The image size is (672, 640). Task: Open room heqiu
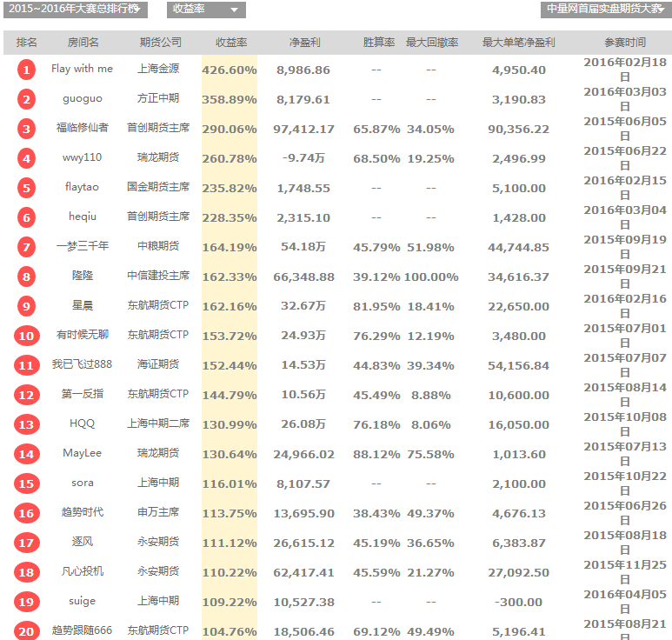coord(83,217)
